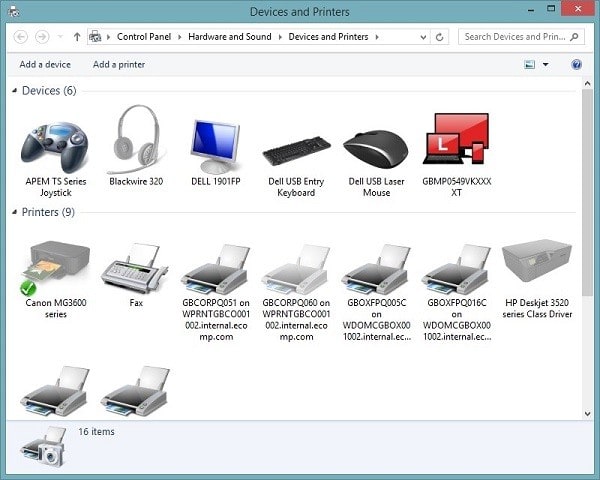Click Add a printer
Screen dimensions: 600x480
pyautogui.click(x=119, y=64)
